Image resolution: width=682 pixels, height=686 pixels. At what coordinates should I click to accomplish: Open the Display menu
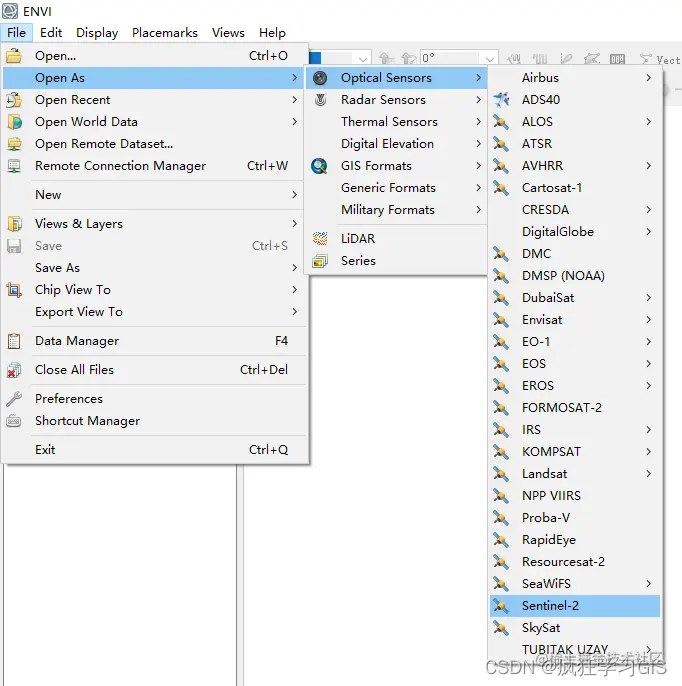pyautogui.click(x=97, y=33)
